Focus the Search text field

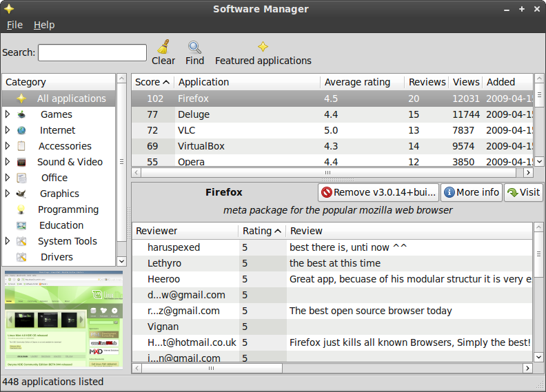(x=92, y=52)
